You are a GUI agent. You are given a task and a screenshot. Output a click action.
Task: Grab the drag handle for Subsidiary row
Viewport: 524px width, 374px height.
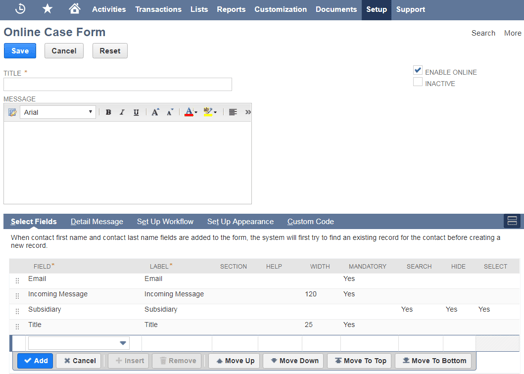[17, 311]
